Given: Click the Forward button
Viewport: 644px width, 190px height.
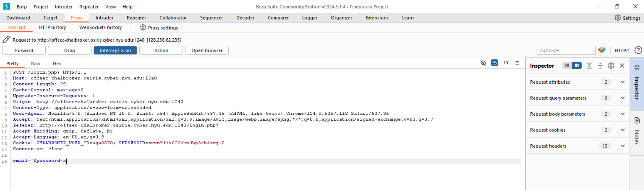Looking at the screenshot, I should point(24,50).
